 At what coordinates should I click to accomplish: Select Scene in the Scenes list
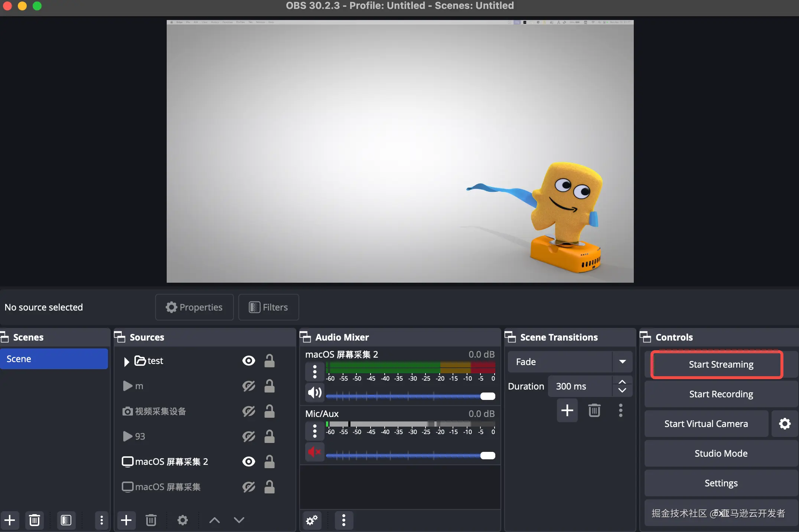pos(54,359)
